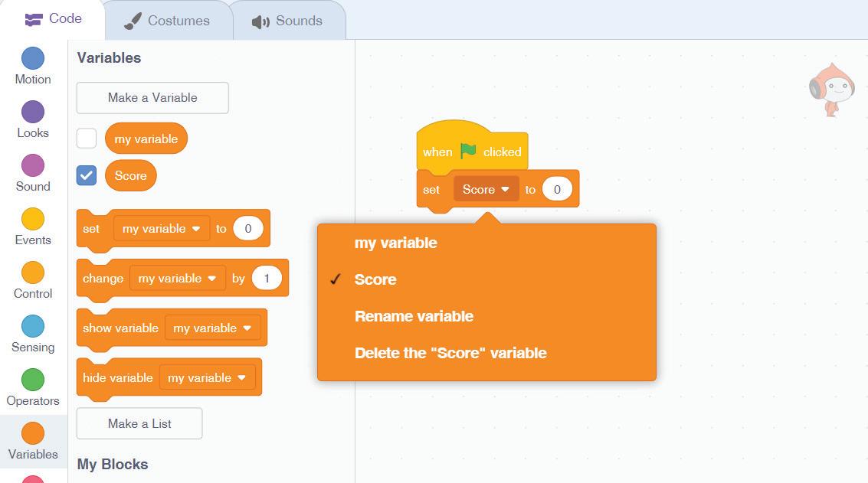
Task: Open the Events blocks category
Action: click(33, 227)
